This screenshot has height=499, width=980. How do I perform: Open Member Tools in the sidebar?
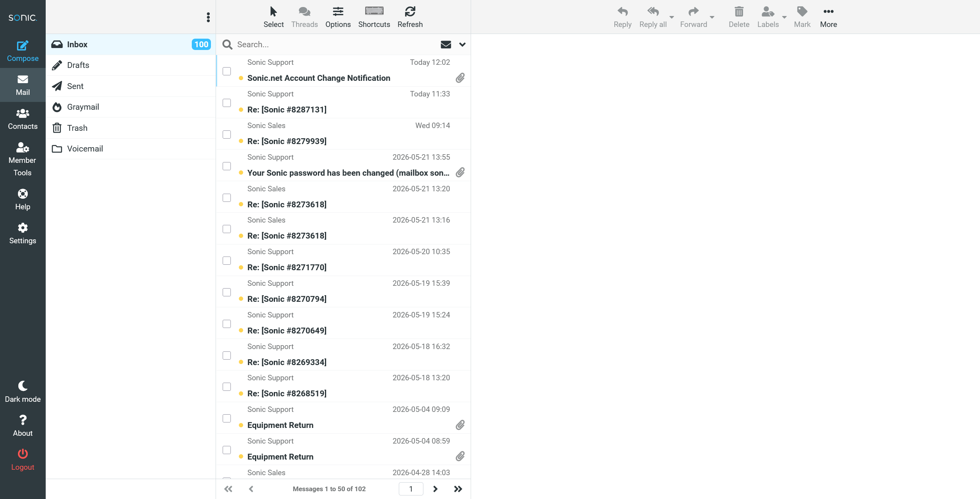coord(23,159)
